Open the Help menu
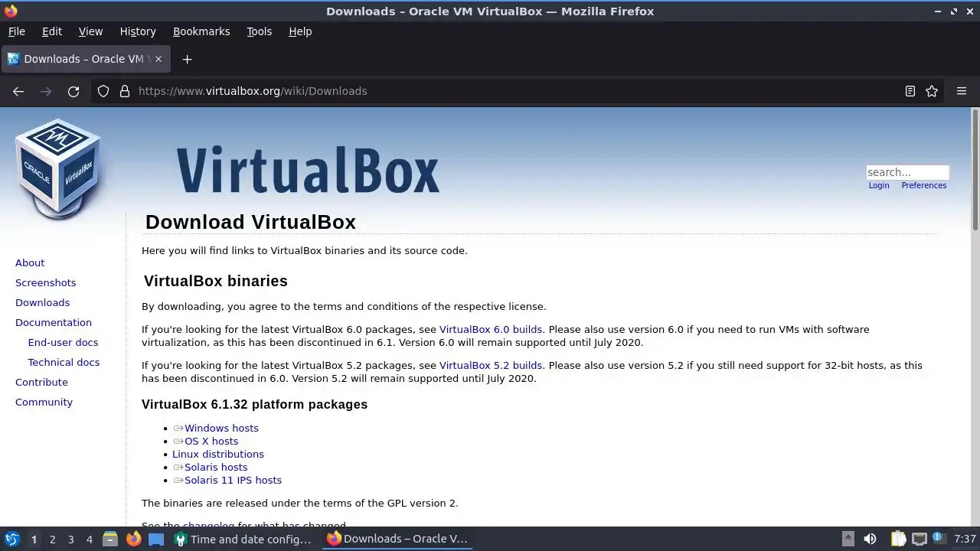 300,31
